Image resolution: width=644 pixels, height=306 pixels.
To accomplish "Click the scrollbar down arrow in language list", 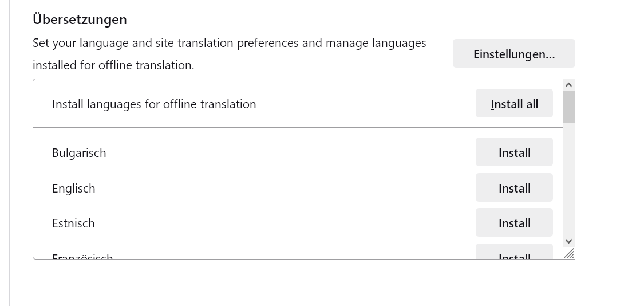I will click(x=568, y=242).
